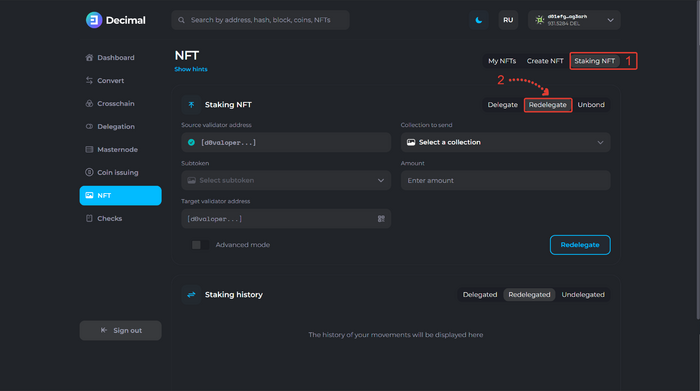This screenshot has width=700, height=391.
Task: Enable the Advanced mode switch
Action: point(200,245)
